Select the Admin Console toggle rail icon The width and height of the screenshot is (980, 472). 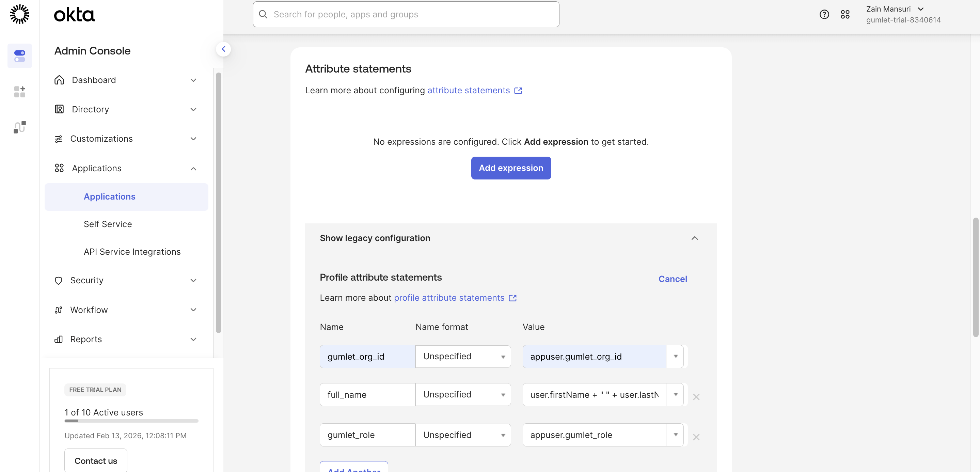coord(19,56)
